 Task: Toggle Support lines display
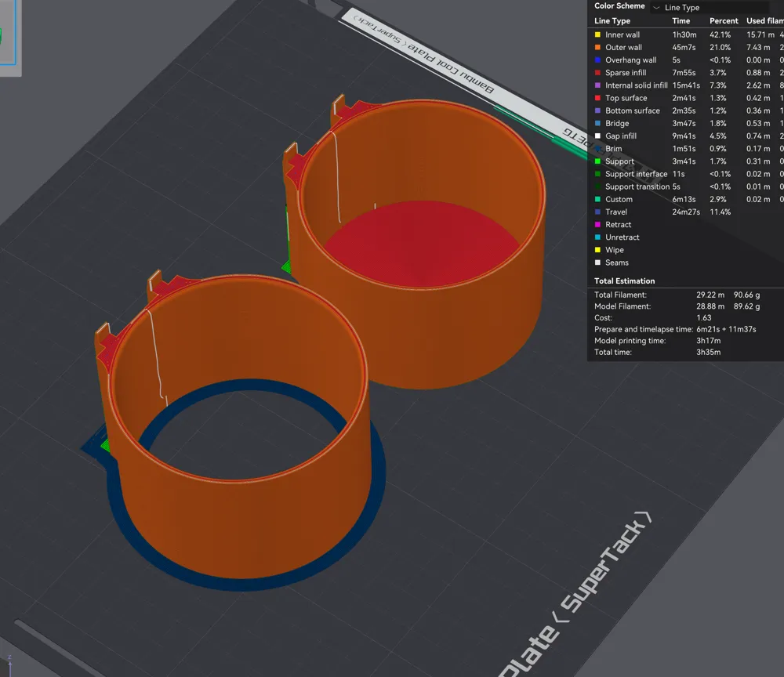pyautogui.click(x=619, y=161)
